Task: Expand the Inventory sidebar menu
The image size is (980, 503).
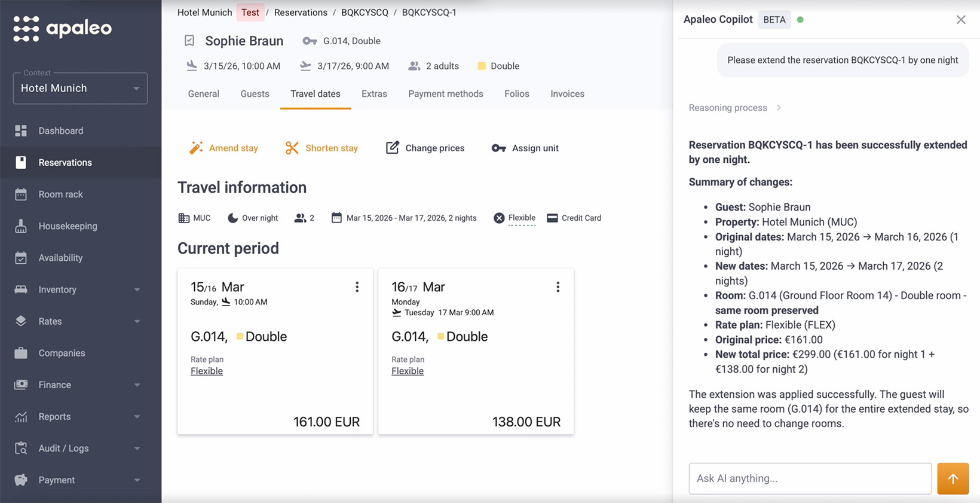Action: tap(137, 289)
